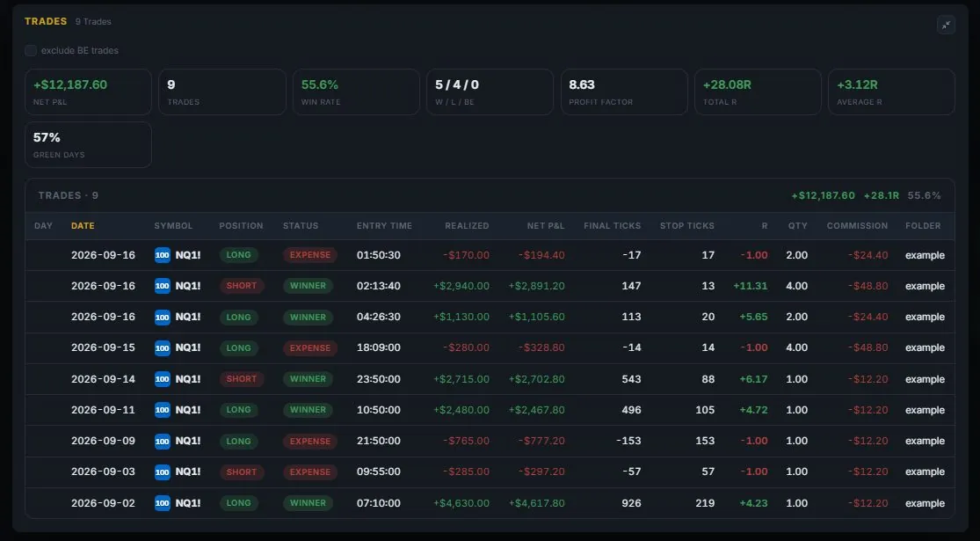This screenshot has height=541, width=980.
Task: Sort by the NET P&L column header
Action: [546, 226]
